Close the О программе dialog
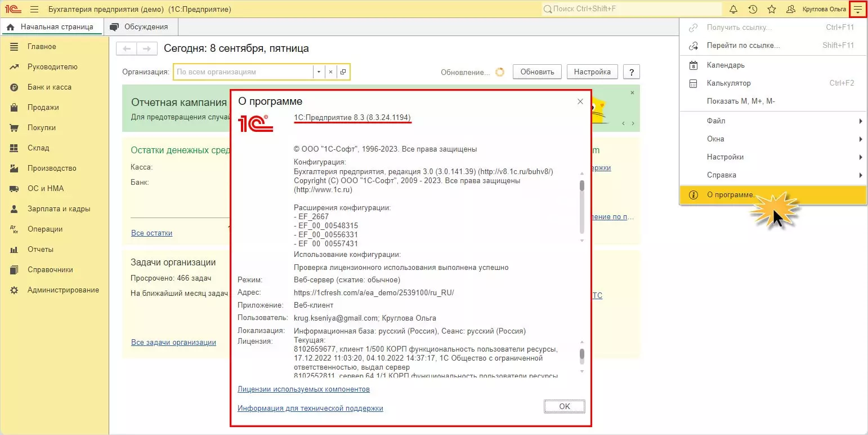The image size is (868, 435). (580, 101)
